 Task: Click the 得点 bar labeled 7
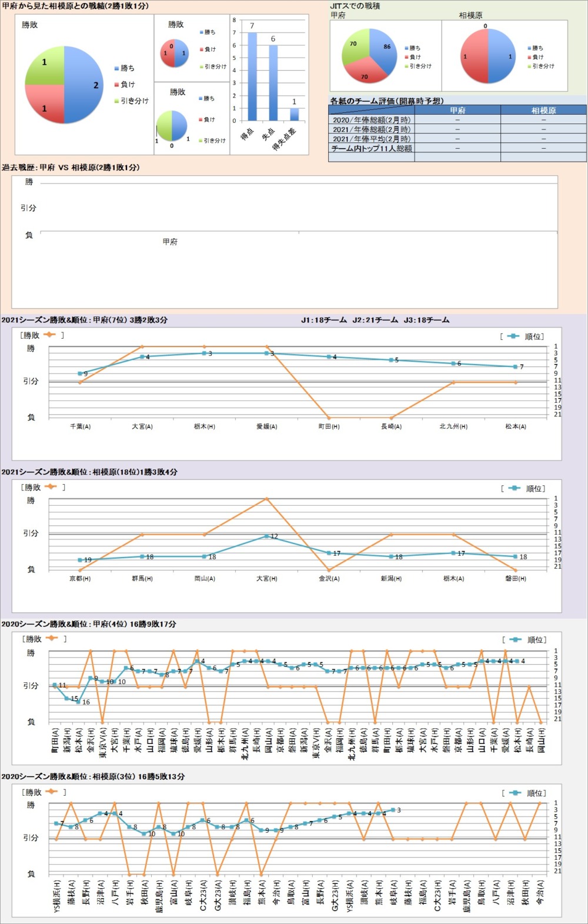tap(252, 76)
